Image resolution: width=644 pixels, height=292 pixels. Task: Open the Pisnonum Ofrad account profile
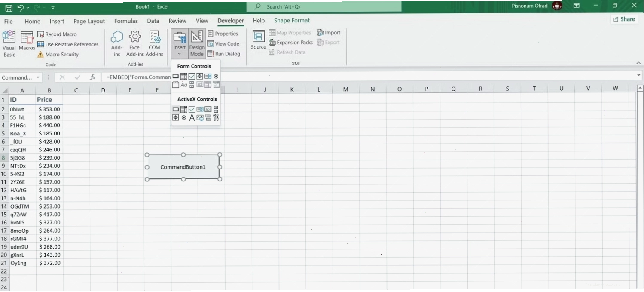coord(537,6)
